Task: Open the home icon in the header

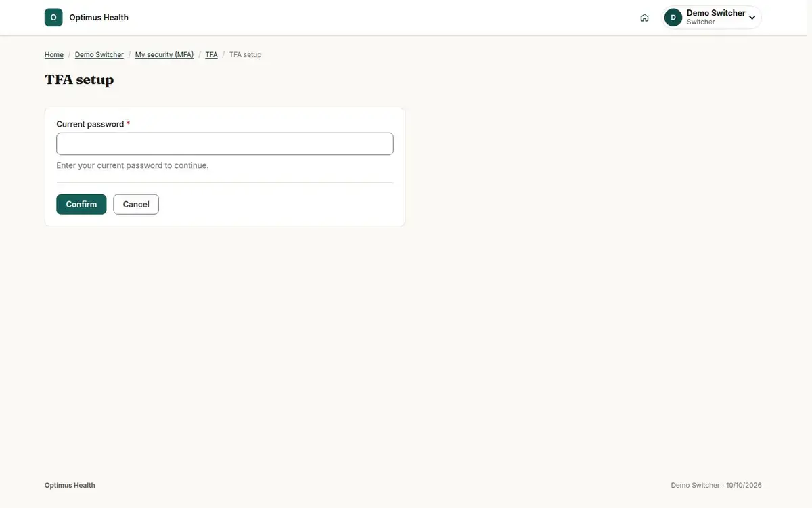Action: point(644,18)
